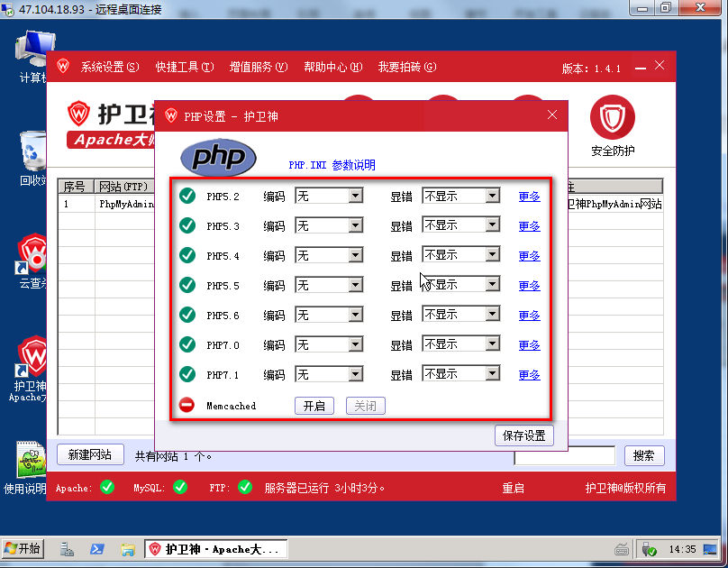Open Server Manager from the taskbar
This screenshot has width=728, height=568.
point(67,549)
